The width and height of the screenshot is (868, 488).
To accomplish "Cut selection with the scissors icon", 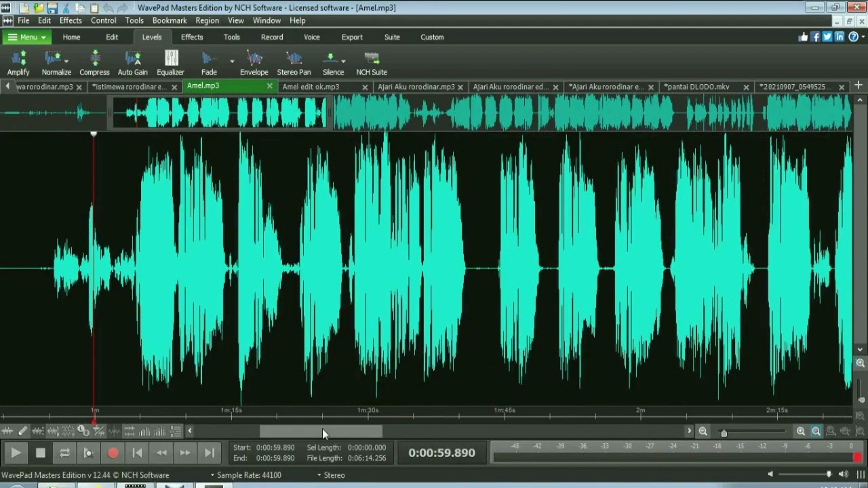I will click(66, 8).
